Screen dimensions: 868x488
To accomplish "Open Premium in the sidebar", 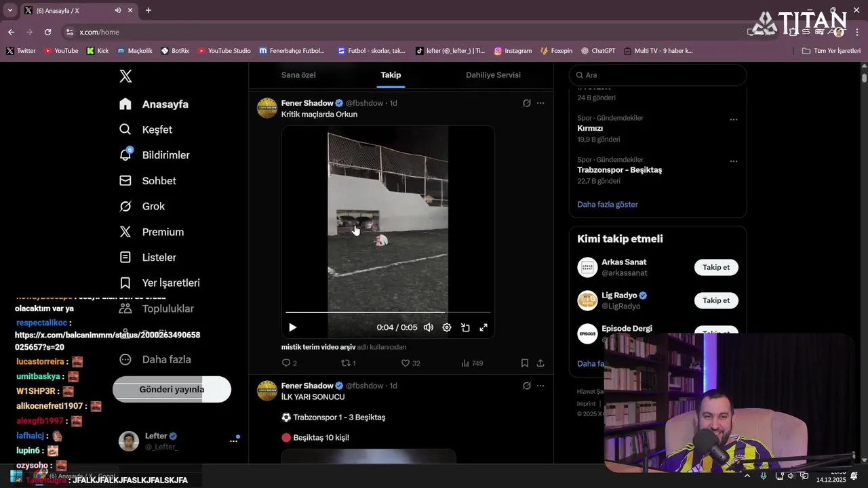I will click(152, 232).
